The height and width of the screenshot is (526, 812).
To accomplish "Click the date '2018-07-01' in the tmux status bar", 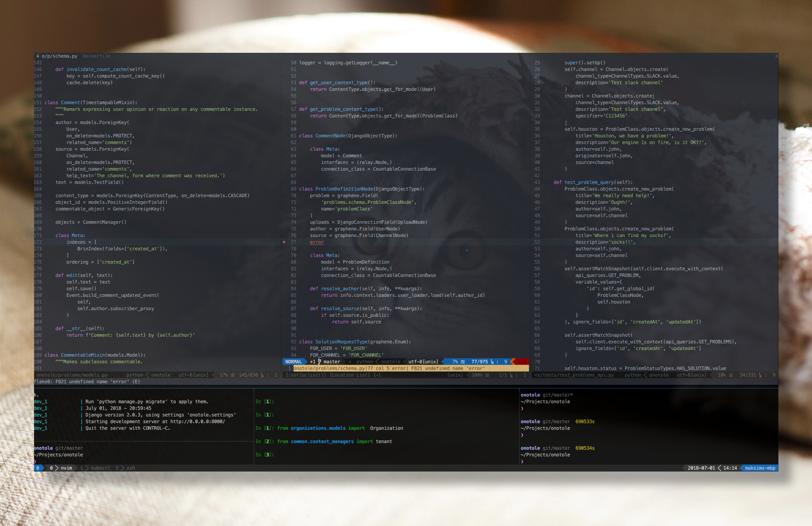I will pos(701,468).
